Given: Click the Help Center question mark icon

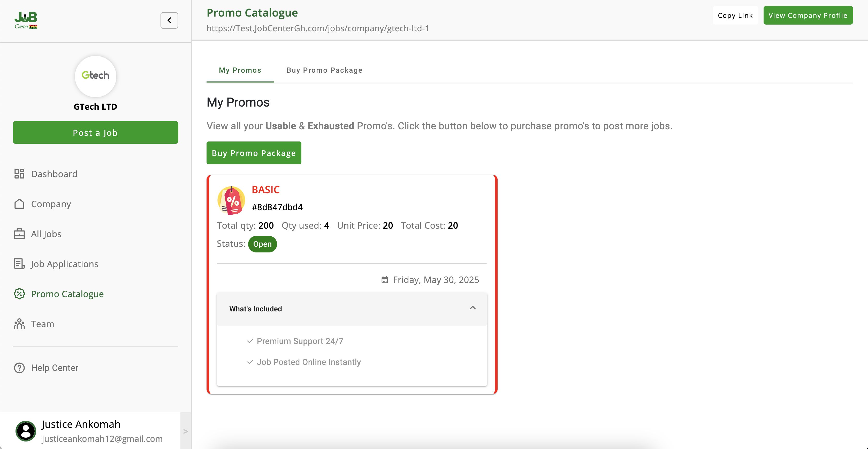Looking at the screenshot, I should coord(19,368).
